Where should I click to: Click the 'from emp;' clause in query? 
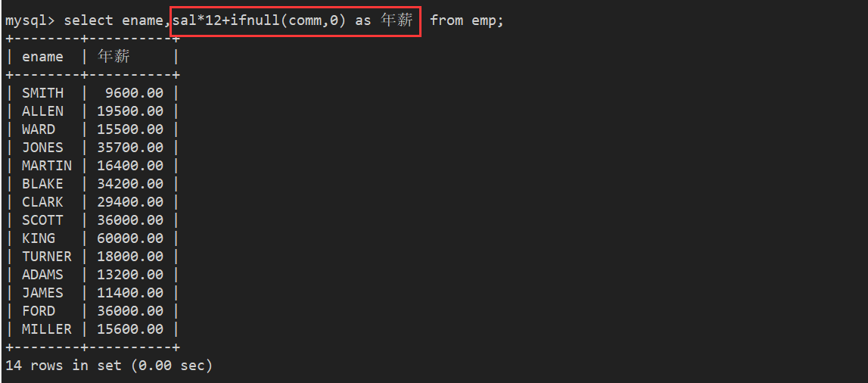tap(466, 20)
